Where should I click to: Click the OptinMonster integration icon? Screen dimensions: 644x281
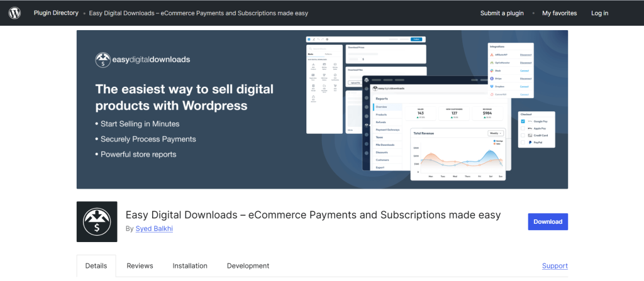(492, 63)
